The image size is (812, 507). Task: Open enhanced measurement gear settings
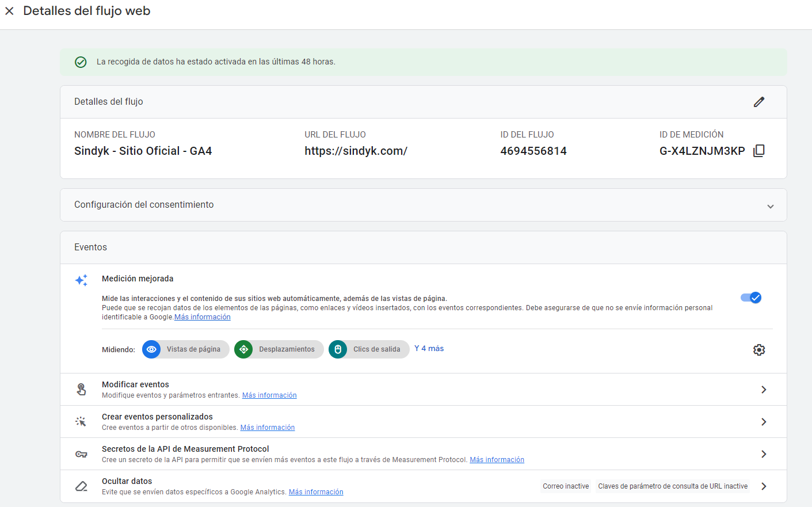pos(759,350)
